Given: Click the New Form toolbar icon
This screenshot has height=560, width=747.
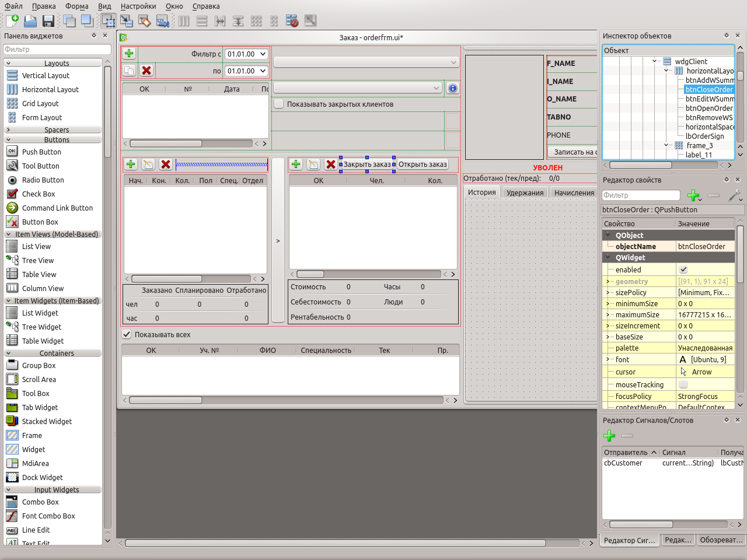Looking at the screenshot, I should (12, 21).
